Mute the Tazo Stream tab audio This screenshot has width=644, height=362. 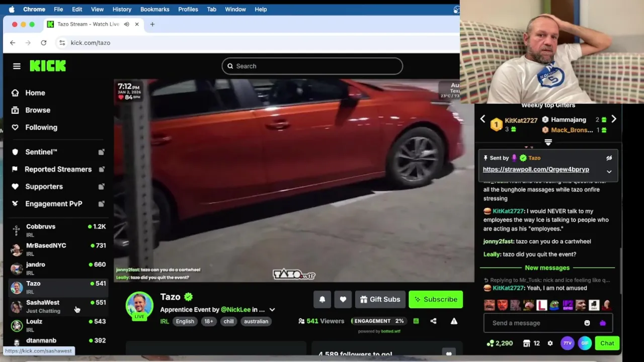point(126,24)
